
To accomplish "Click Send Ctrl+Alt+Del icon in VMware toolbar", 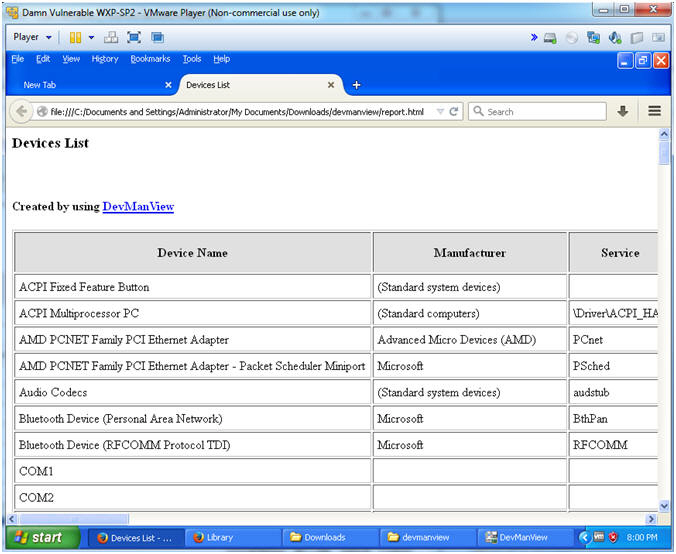I will [111, 38].
